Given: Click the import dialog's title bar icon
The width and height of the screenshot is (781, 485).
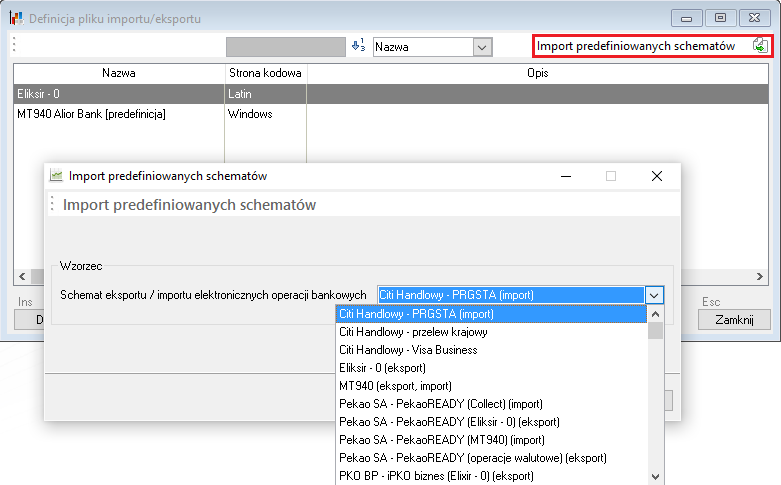Looking at the screenshot, I should [56, 176].
